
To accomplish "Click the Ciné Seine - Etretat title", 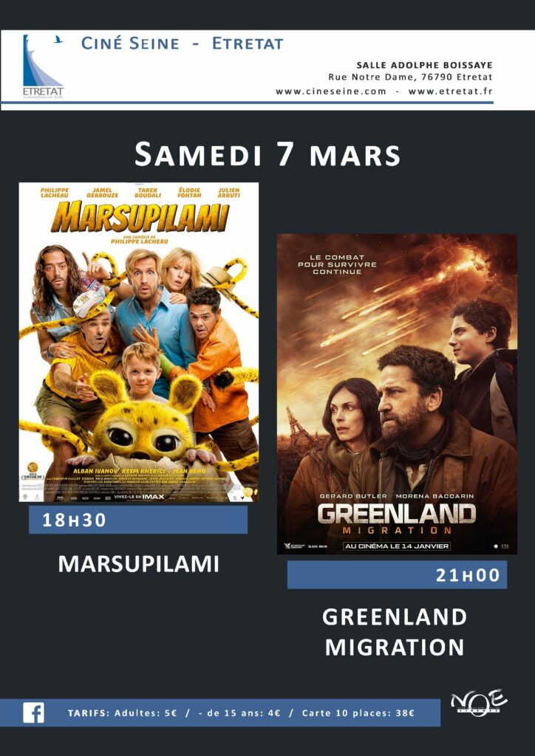I will [182, 44].
